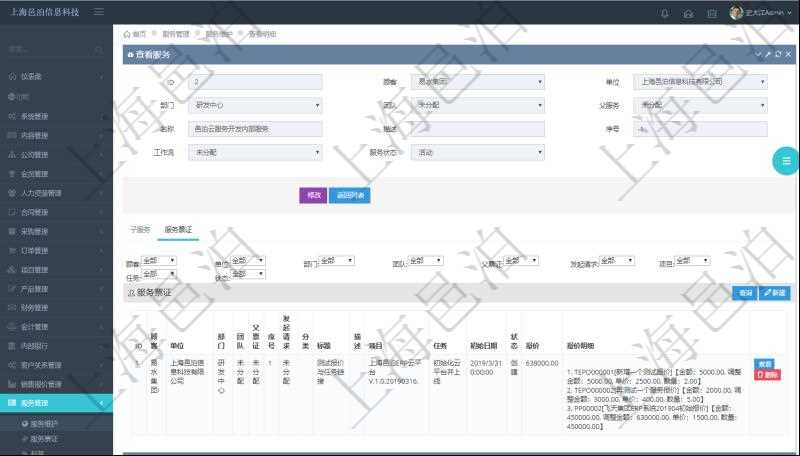
Task: Open the notification bell
Action: [x=665, y=13]
